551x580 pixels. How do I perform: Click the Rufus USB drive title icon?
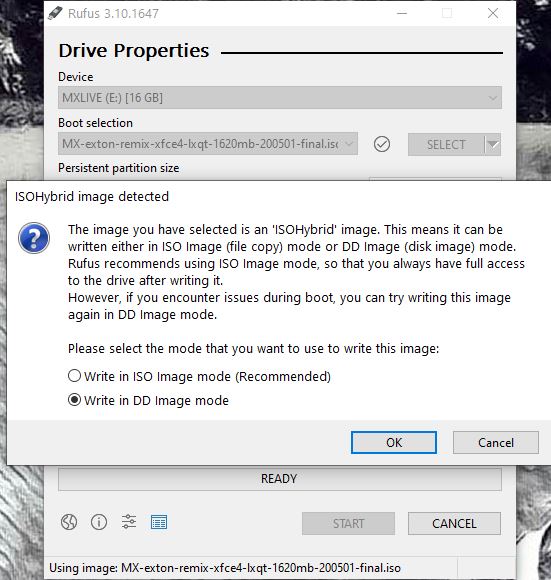coord(55,13)
